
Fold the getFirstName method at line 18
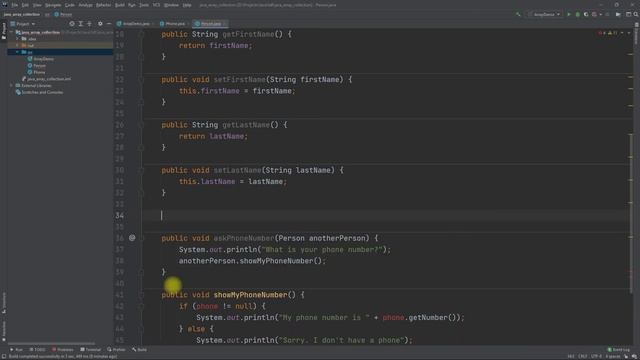[141, 34]
